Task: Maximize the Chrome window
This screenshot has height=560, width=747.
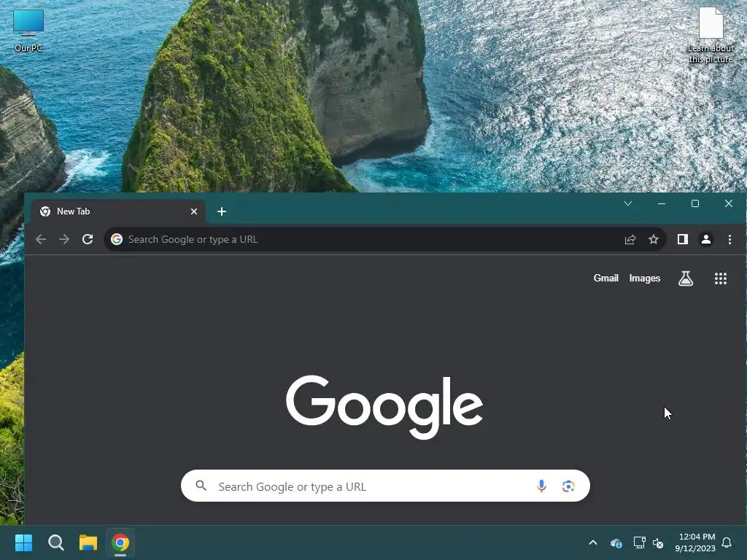Action: point(695,203)
